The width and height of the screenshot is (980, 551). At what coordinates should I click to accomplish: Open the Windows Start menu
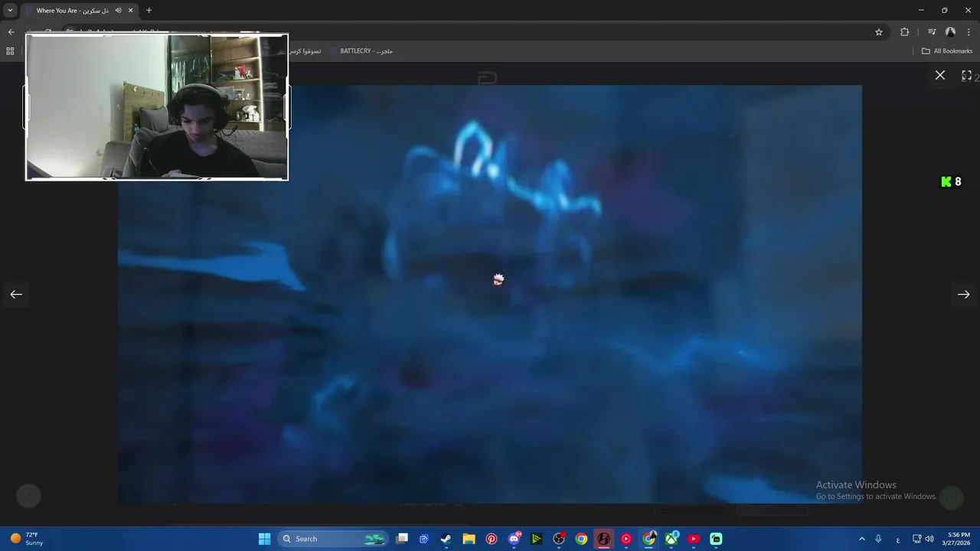coord(264,539)
